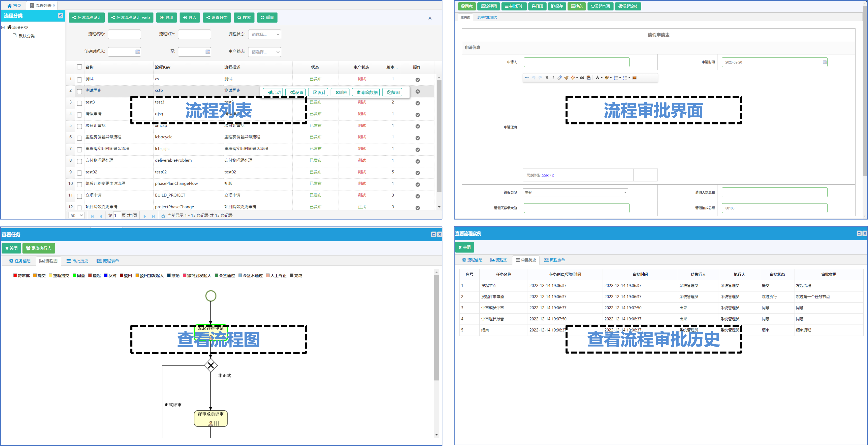This screenshot has width=868, height=446.
Task: Tick the select-all checkbox in table header
Action: (79, 67)
